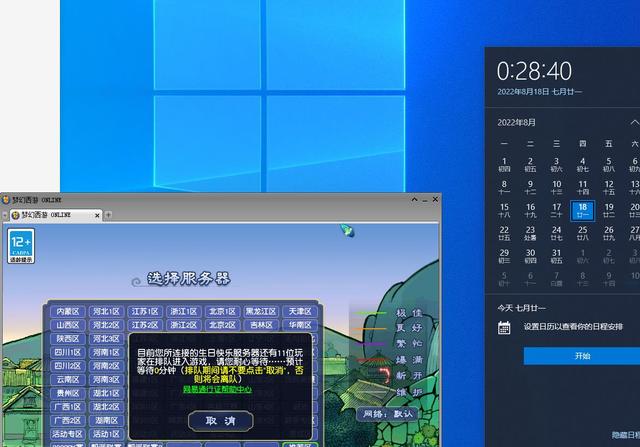Screen dimensions: 640x447
Task: Pick the 浙江2区 server region
Action: coord(184,325)
